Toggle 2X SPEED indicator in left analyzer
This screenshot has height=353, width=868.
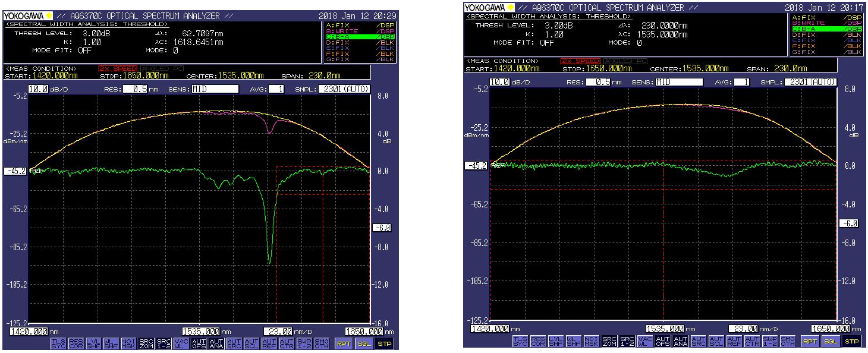click(x=118, y=69)
